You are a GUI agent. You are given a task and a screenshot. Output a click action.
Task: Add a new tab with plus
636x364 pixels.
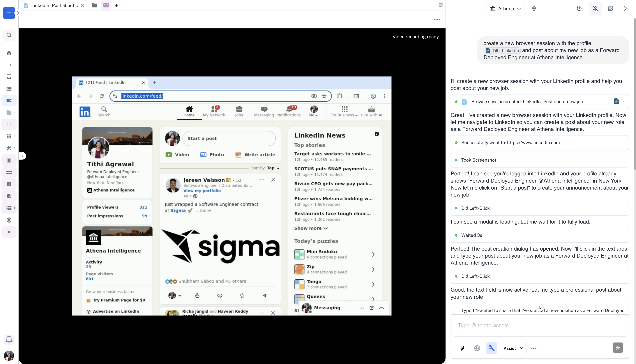[x=116, y=5]
